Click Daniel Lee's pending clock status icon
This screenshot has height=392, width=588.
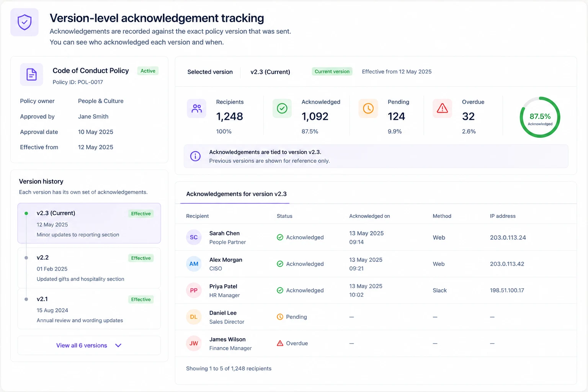pos(280,317)
